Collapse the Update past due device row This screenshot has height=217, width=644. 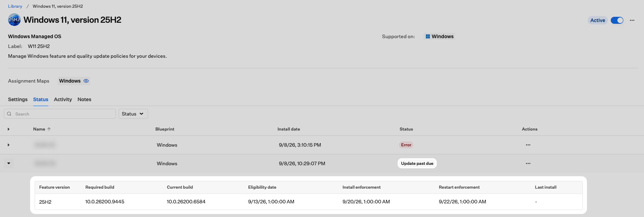[9, 163]
